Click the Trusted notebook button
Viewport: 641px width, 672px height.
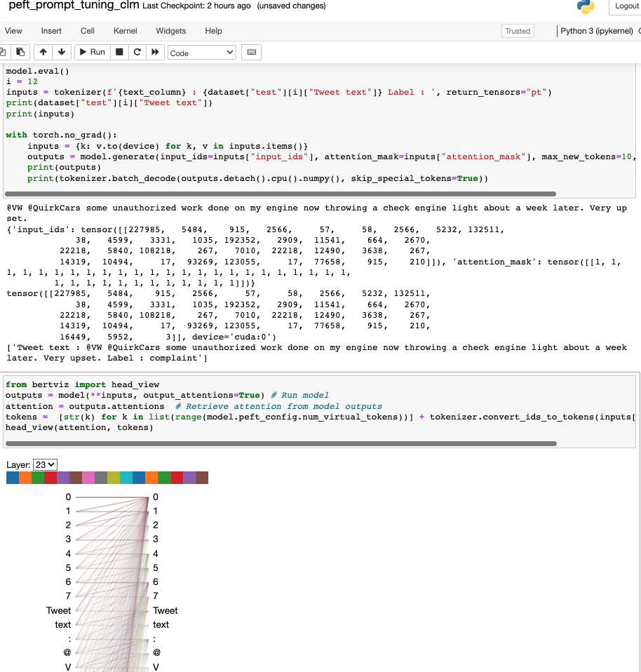518,31
